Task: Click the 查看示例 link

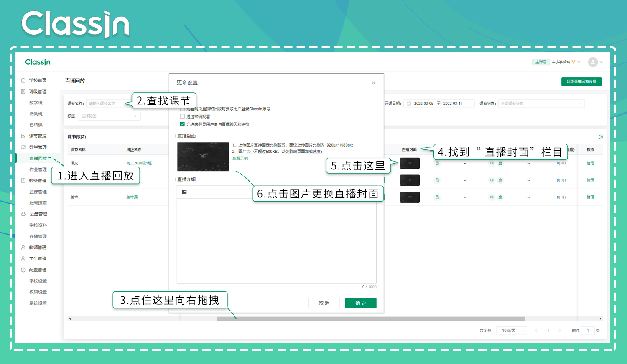Action: (240, 159)
